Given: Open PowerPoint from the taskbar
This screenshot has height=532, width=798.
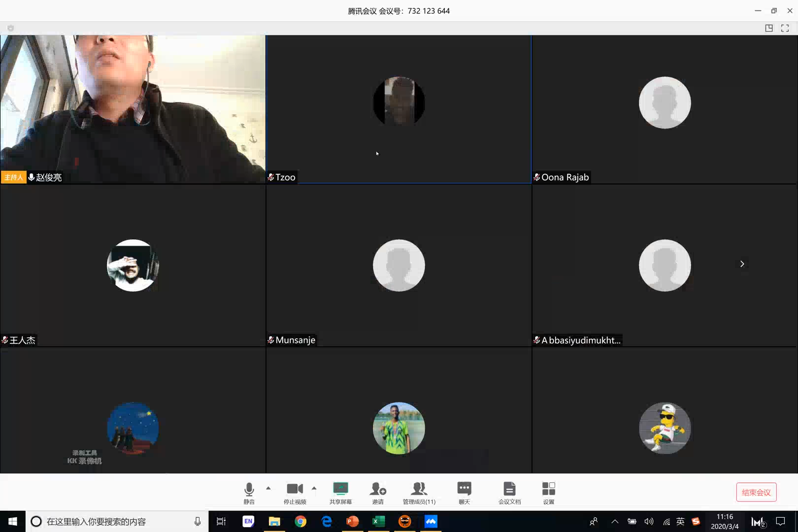Looking at the screenshot, I should (x=353, y=521).
